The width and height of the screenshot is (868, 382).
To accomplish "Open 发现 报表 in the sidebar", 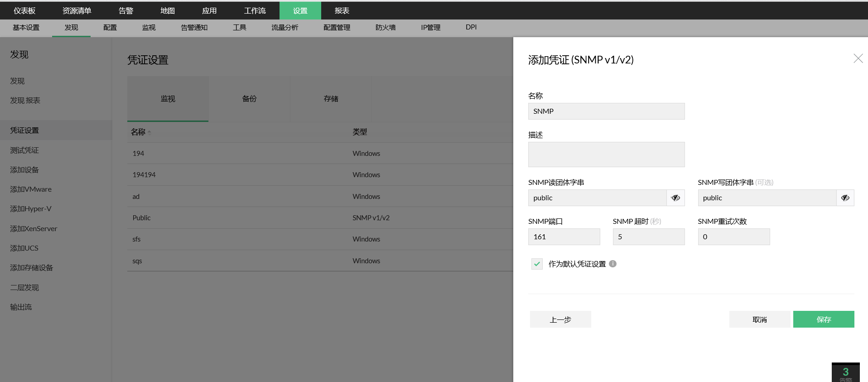I will pos(25,101).
